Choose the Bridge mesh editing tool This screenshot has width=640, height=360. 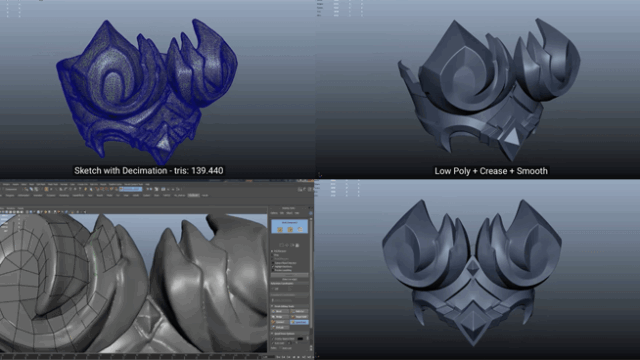(x=280, y=317)
